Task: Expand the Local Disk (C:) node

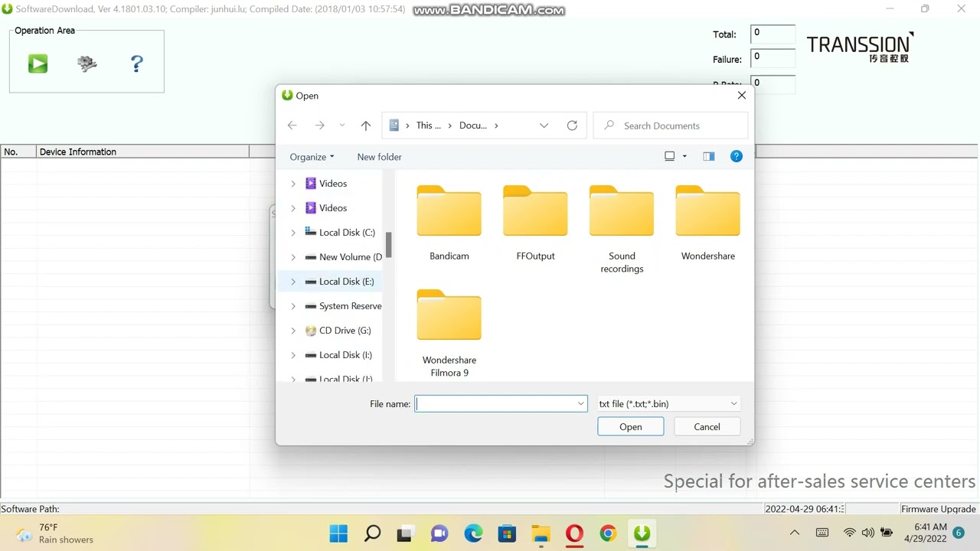Action: [x=293, y=233]
